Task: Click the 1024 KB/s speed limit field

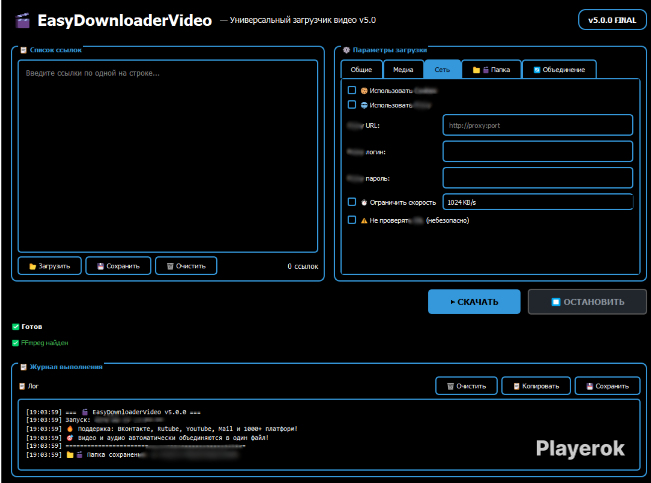Action: click(538, 202)
